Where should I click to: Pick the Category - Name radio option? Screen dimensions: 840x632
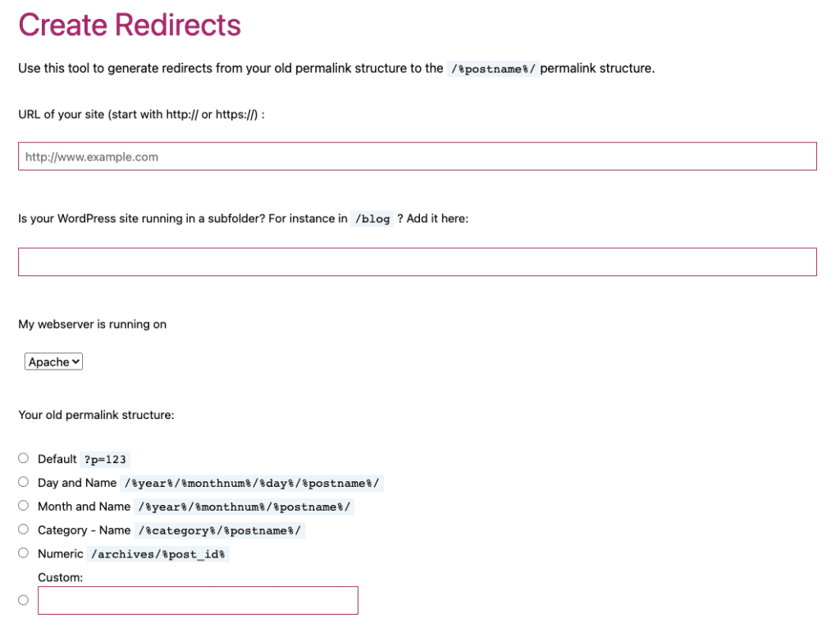pyautogui.click(x=23, y=529)
